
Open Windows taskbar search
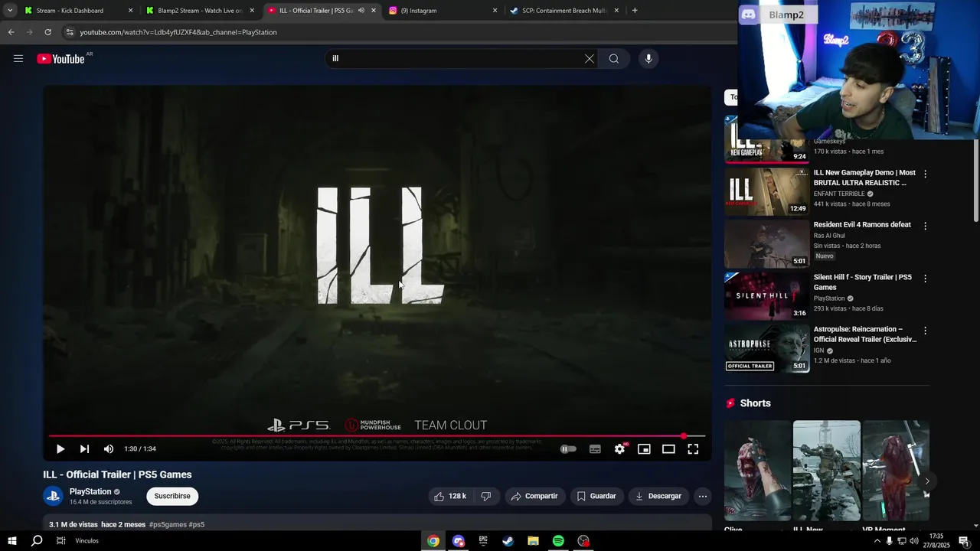(x=36, y=541)
